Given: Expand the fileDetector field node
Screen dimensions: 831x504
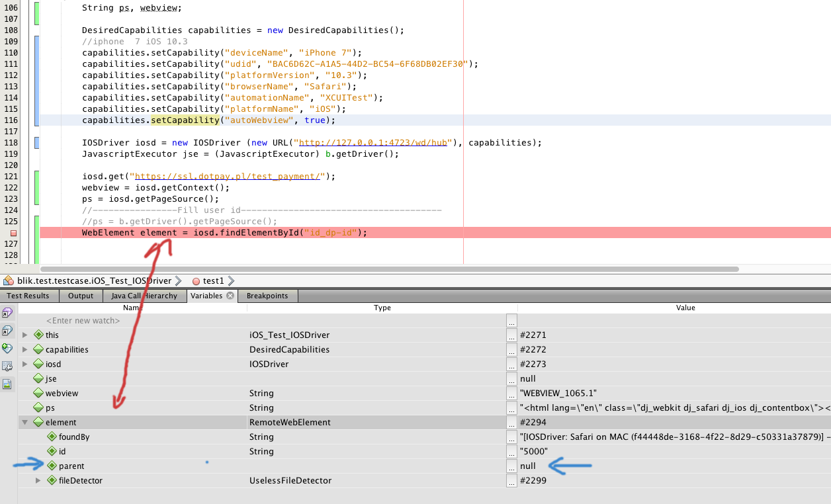Looking at the screenshot, I should (x=38, y=480).
